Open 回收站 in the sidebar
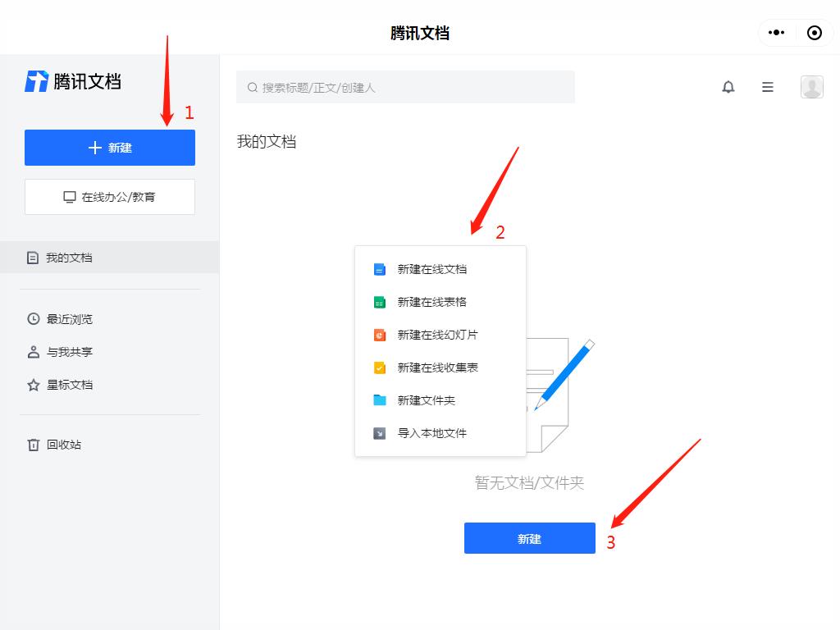Screen dimensions: 840x630 [x=109, y=445]
